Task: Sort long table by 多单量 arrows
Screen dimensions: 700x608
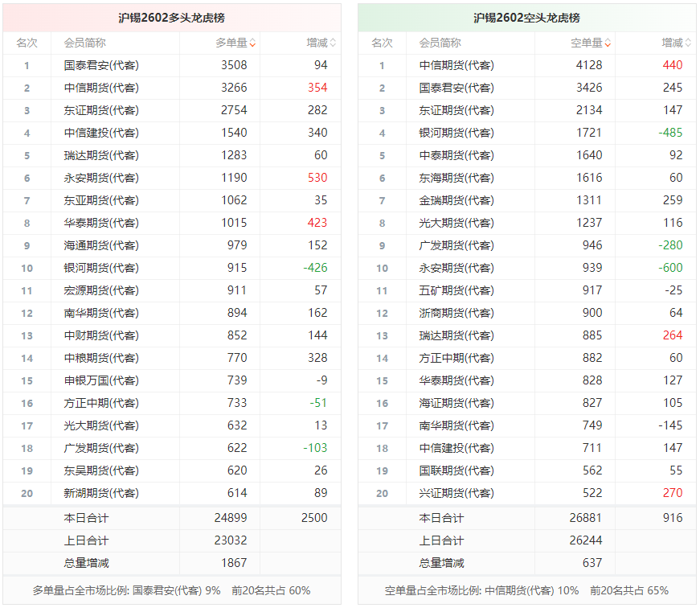Action: (252, 43)
